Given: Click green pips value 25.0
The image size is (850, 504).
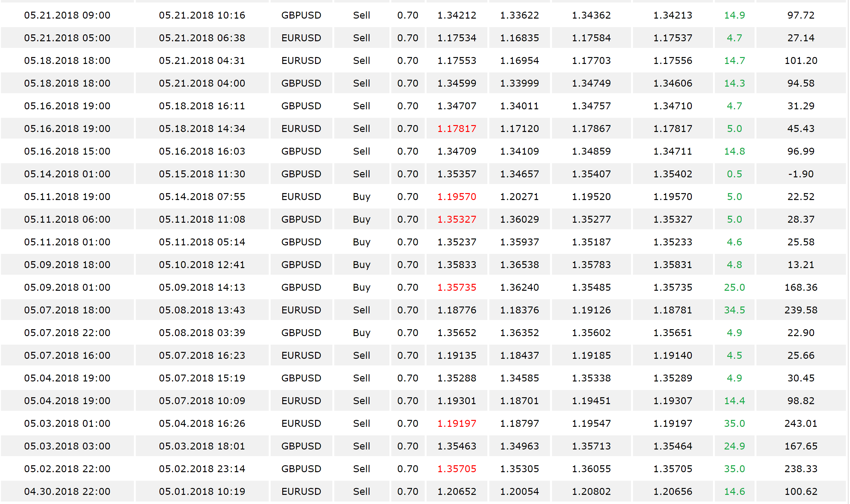Looking at the screenshot, I should point(735,288).
